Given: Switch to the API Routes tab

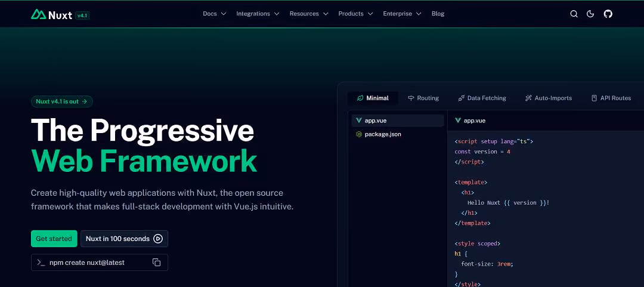Looking at the screenshot, I should [x=611, y=98].
